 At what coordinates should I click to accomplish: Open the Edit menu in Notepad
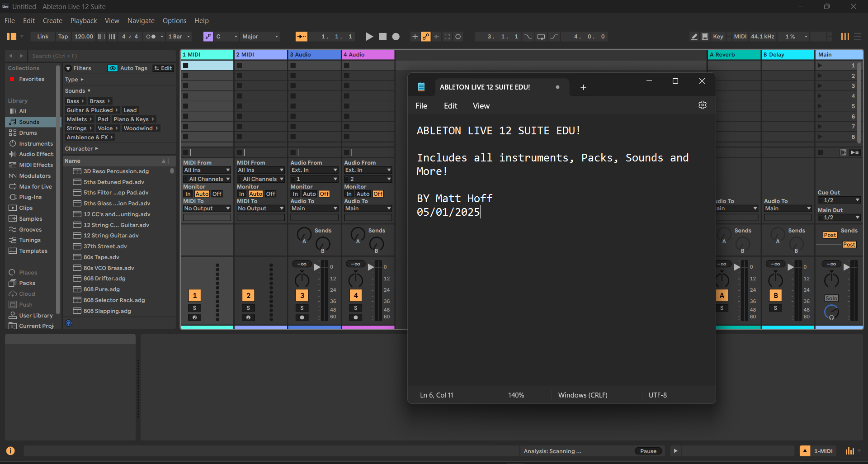(x=450, y=106)
